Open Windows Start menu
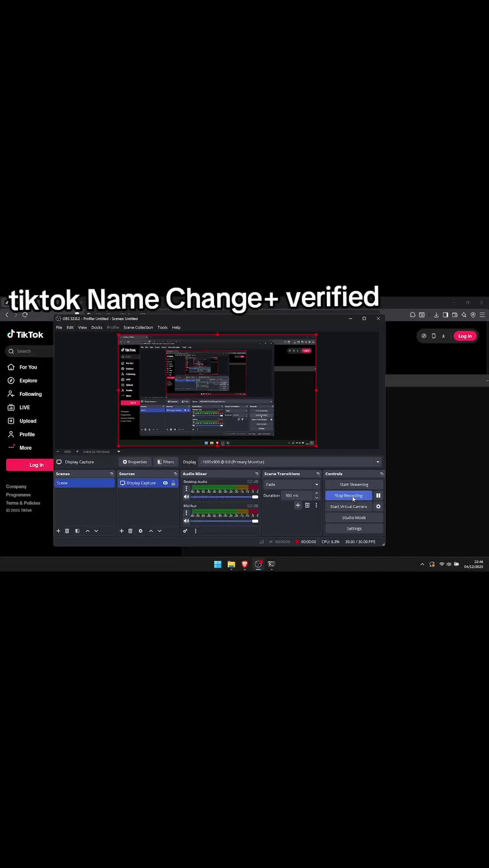This screenshot has width=489, height=868. [x=218, y=564]
